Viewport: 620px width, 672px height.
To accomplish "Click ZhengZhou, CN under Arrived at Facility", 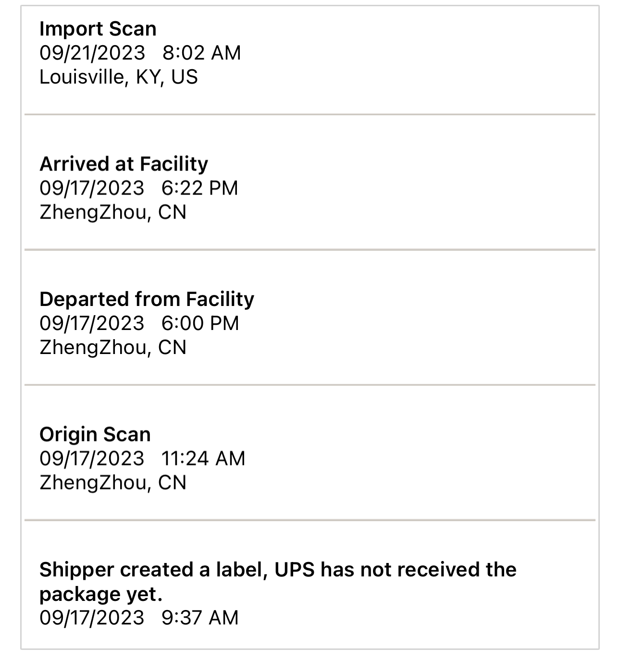I will (x=113, y=212).
